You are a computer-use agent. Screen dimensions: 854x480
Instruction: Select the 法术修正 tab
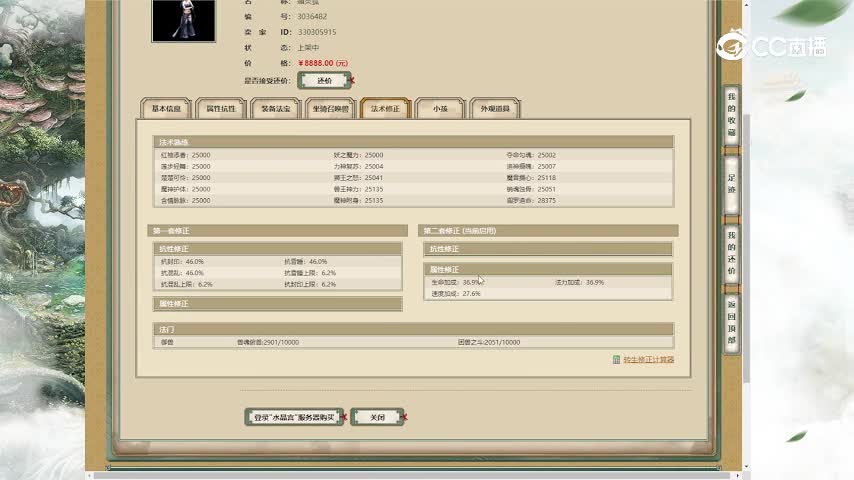pos(385,108)
